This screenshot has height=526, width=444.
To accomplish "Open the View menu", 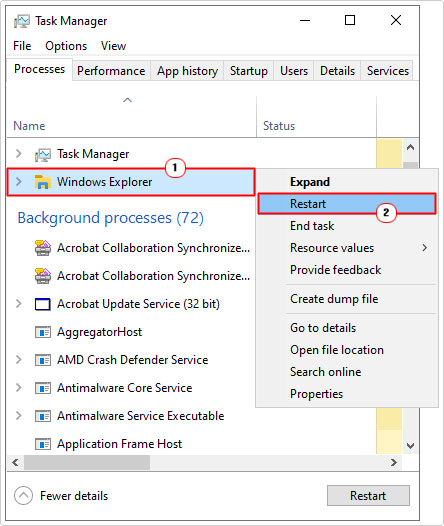I will pos(113,46).
